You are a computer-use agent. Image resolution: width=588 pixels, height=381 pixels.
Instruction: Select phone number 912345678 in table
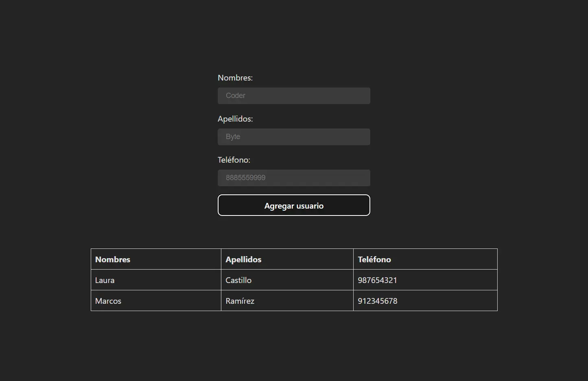point(377,301)
